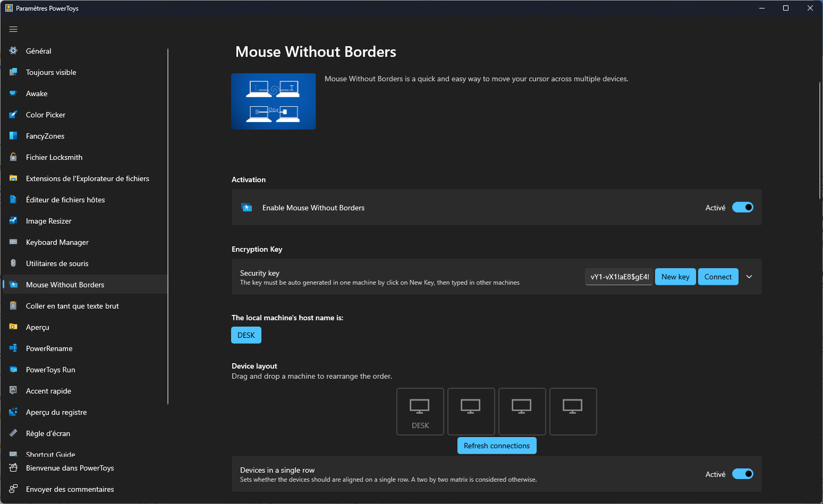Go to FancyZones settings
The width and height of the screenshot is (823, 504).
pyautogui.click(x=85, y=136)
